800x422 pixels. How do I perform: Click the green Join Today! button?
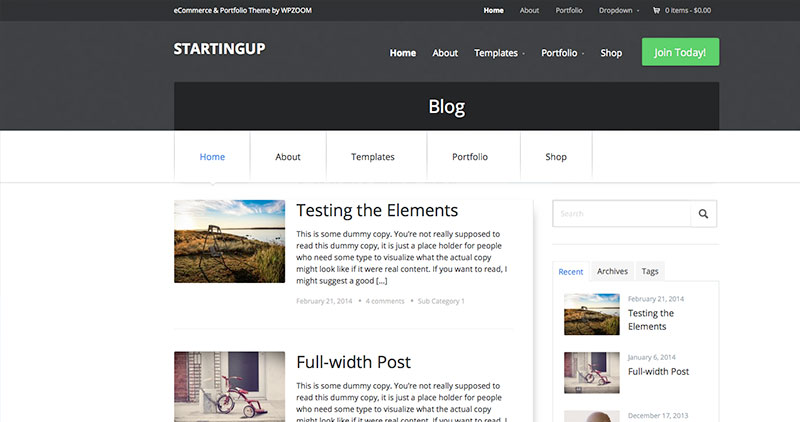pos(680,52)
